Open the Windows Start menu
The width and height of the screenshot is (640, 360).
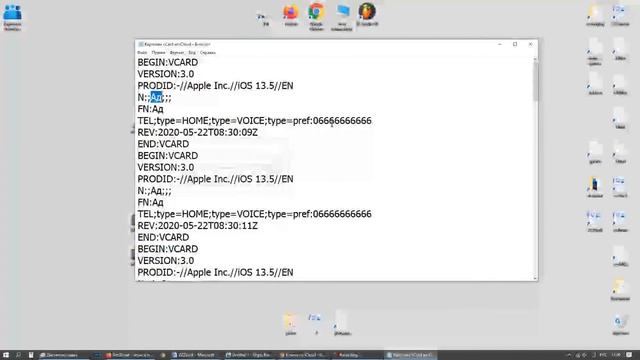pyautogui.click(x=6, y=355)
